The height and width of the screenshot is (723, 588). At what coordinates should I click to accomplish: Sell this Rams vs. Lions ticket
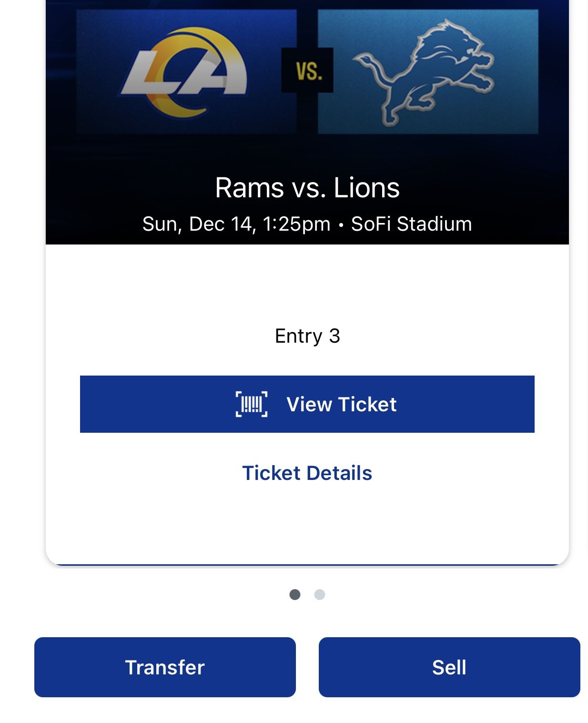(x=449, y=667)
